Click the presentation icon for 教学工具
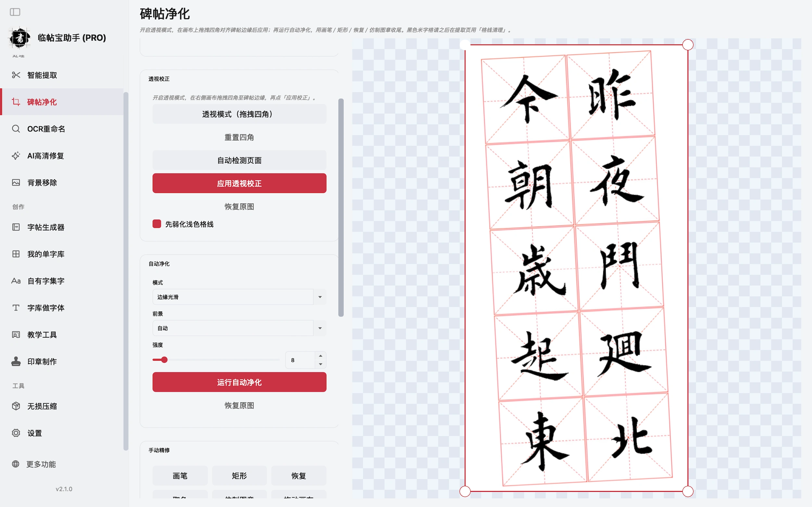This screenshot has width=812, height=507. 16,334
